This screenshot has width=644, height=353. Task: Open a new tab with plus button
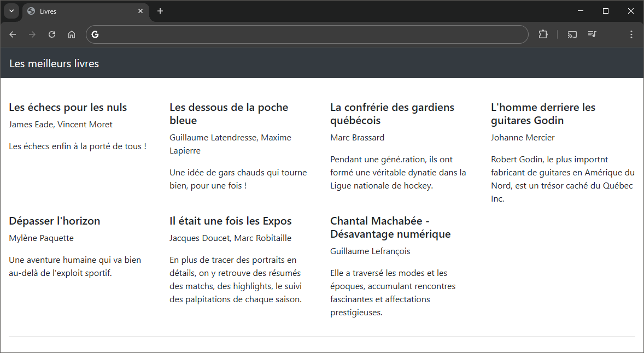pyautogui.click(x=160, y=11)
